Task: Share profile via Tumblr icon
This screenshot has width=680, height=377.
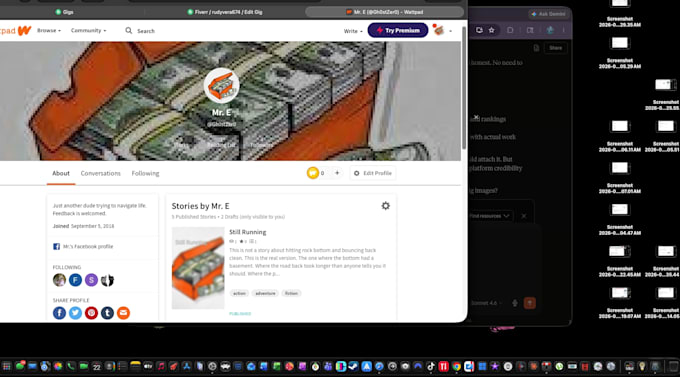Action: tap(107, 313)
